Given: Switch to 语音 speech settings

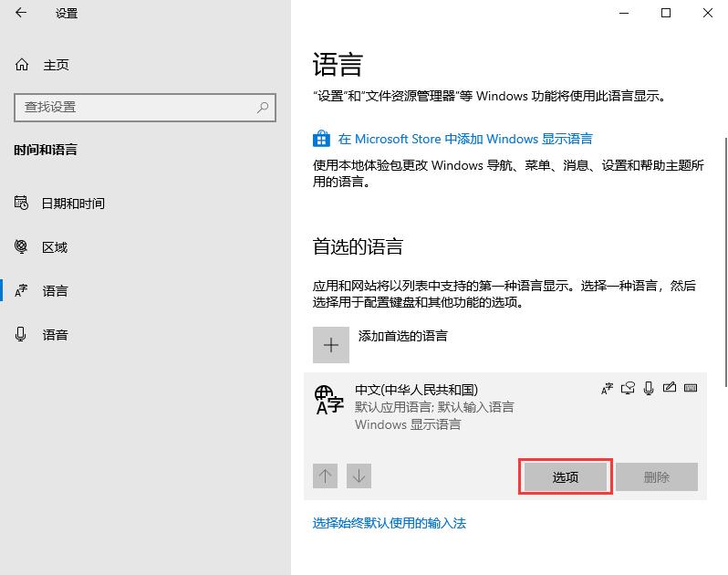Looking at the screenshot, I should tap(55, 335).
